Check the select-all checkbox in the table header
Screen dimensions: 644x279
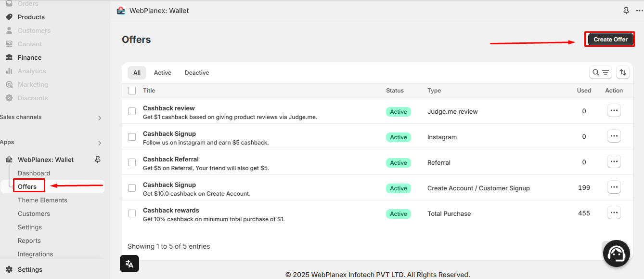pos(131,90)
